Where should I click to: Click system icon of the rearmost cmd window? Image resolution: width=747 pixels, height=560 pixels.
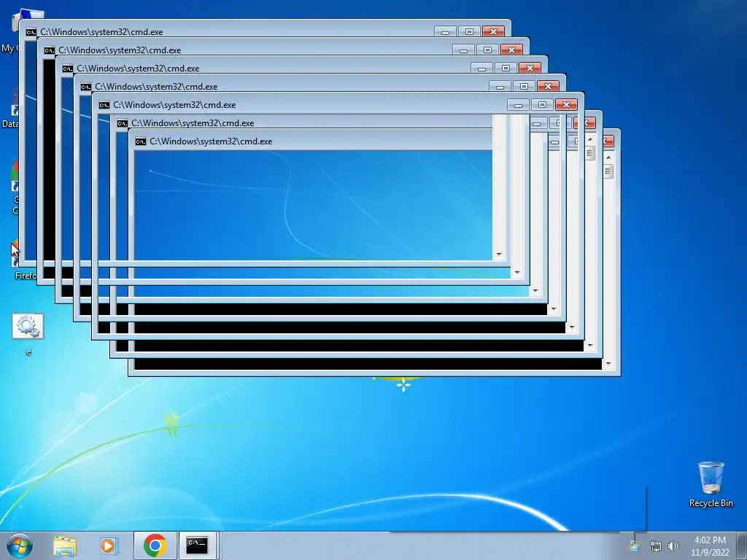coord(31,32)
